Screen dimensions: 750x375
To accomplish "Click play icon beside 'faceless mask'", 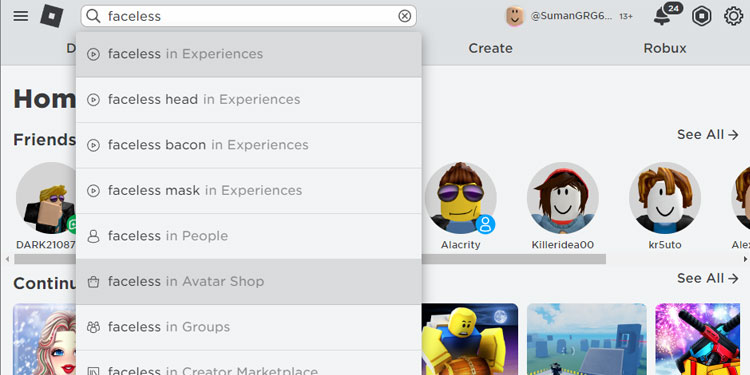I will click(x=94, y=191).
